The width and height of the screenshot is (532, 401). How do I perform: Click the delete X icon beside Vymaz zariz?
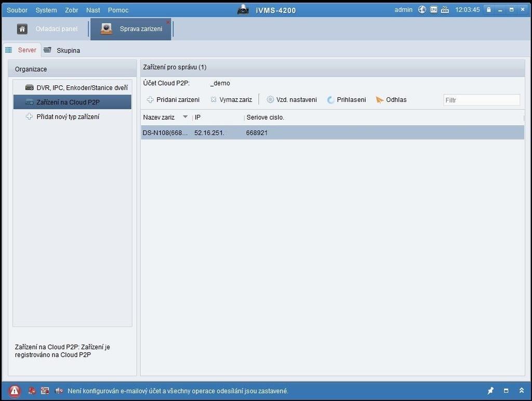click(214, 99)
